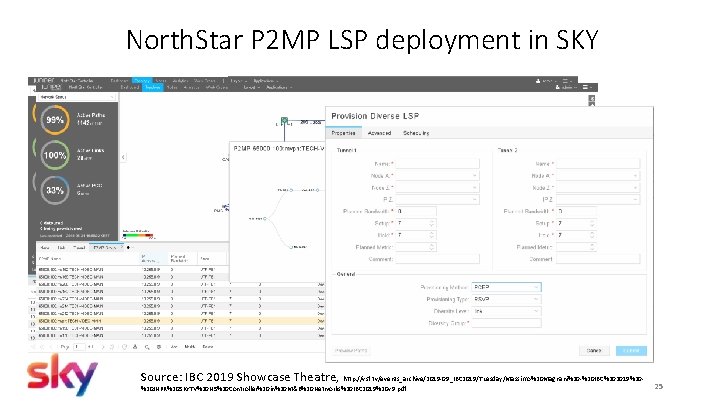Click the map tool icon at top right of topology

pos(592,99)
